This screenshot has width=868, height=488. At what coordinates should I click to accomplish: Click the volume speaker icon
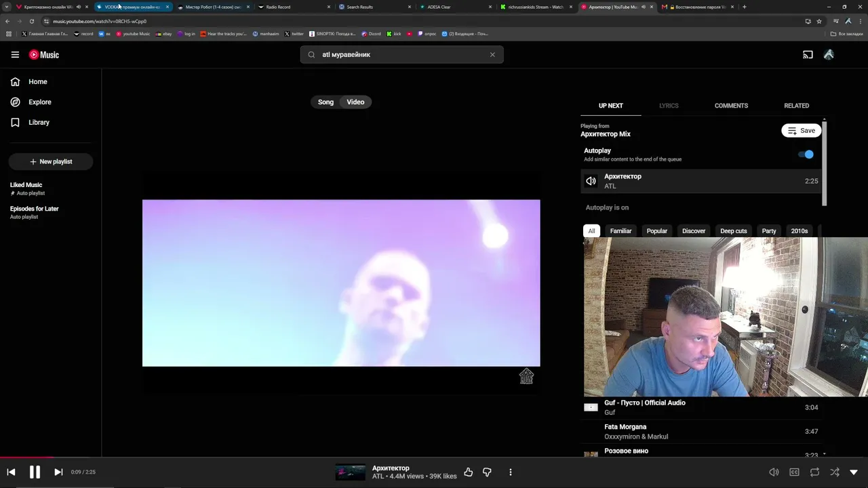coord(774,472)
